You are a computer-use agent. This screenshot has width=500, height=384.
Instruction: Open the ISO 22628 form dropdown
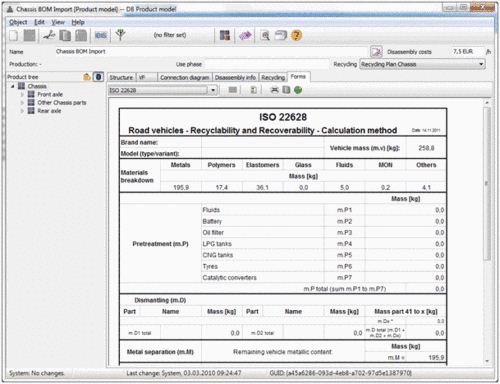click(213, 90)
